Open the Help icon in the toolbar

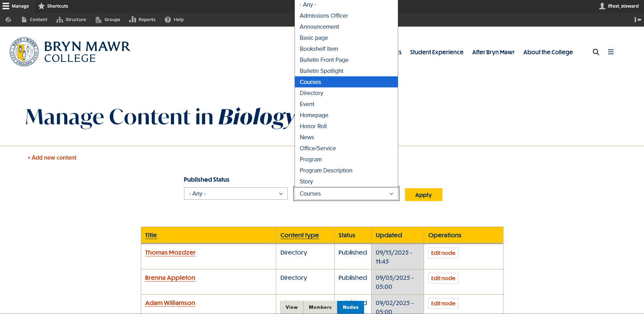point(168,20)
